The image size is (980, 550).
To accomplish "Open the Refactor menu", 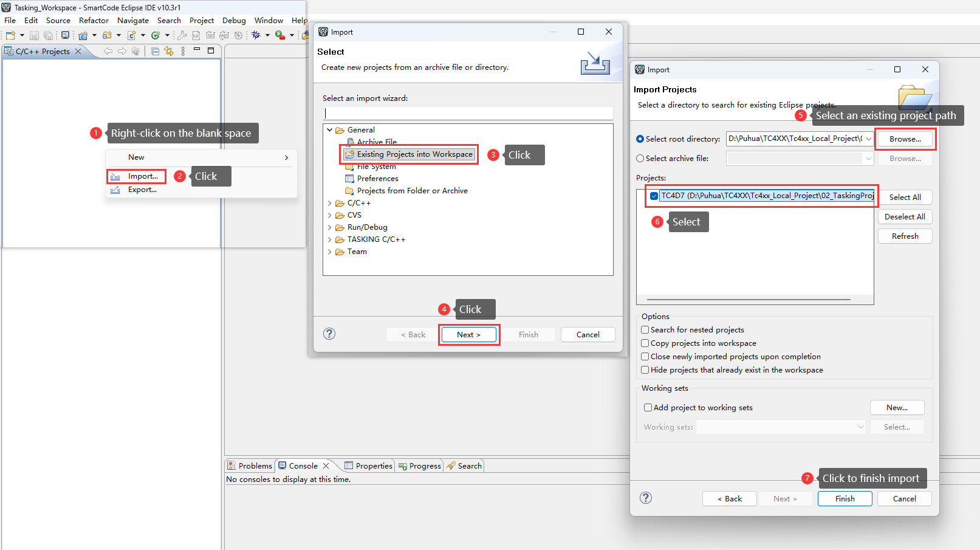I will tap(94, 21).
